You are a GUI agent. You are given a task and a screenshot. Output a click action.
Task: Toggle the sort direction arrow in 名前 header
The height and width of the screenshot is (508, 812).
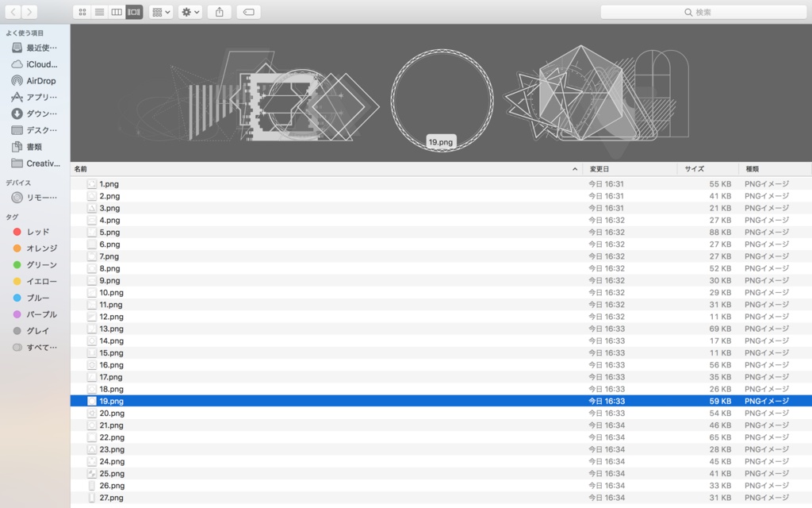coord(575,169)
